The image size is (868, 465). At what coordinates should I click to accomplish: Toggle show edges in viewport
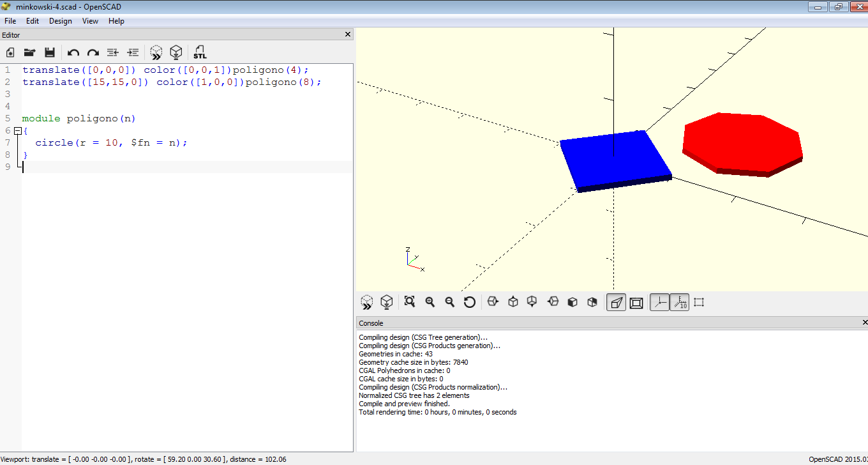[x=699, y=302]
